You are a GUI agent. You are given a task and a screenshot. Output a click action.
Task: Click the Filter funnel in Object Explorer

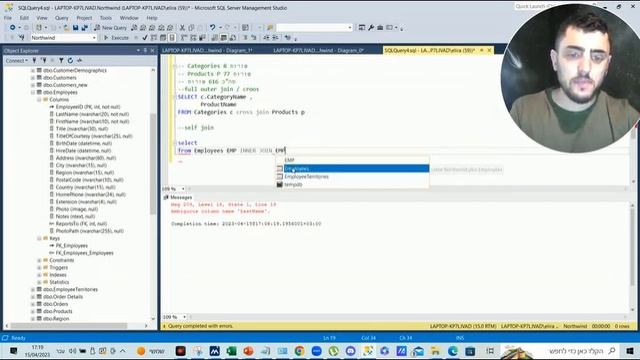point(61,60)
